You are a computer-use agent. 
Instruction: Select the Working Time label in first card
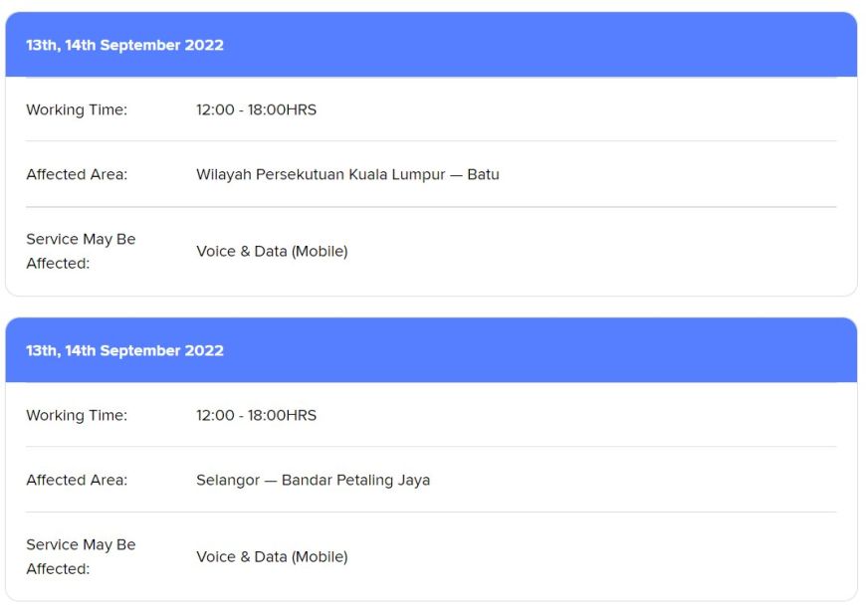coord(77,109)
